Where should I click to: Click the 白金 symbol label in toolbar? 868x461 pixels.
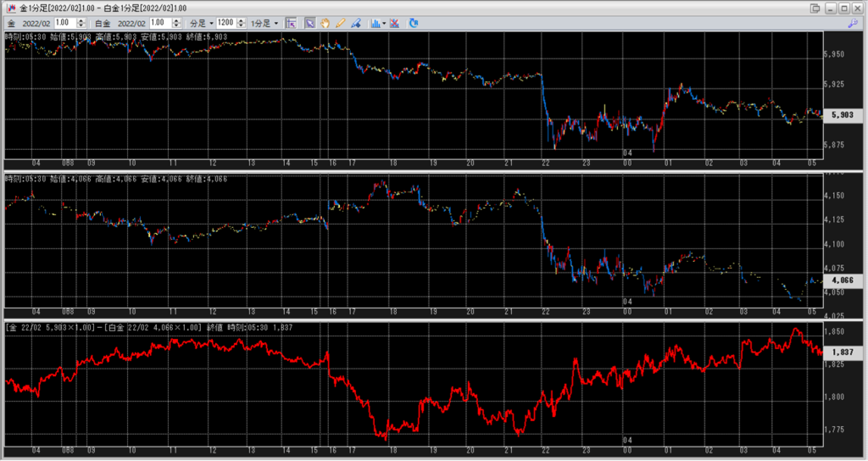(103, 23)
